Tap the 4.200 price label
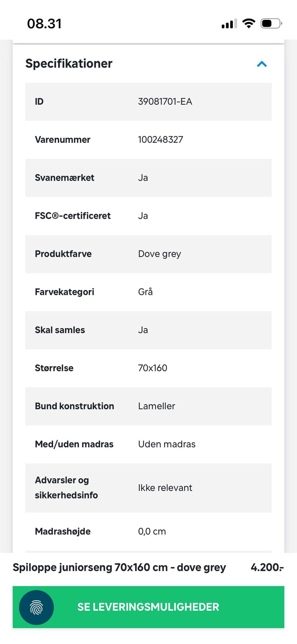Screen dimensions: 297x644 (x=267, y=567)
